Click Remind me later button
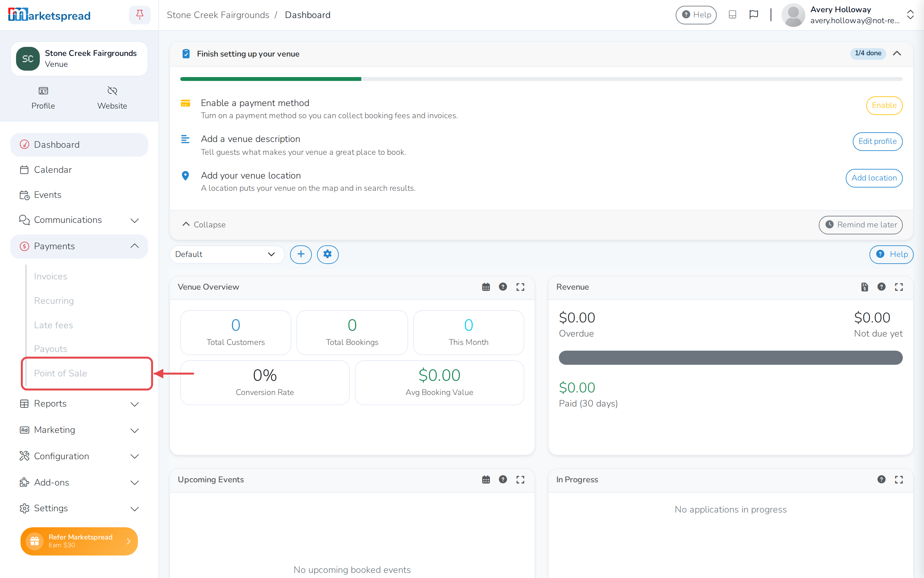The width and height of the screenshot is (924, 578). click(860, 225)
